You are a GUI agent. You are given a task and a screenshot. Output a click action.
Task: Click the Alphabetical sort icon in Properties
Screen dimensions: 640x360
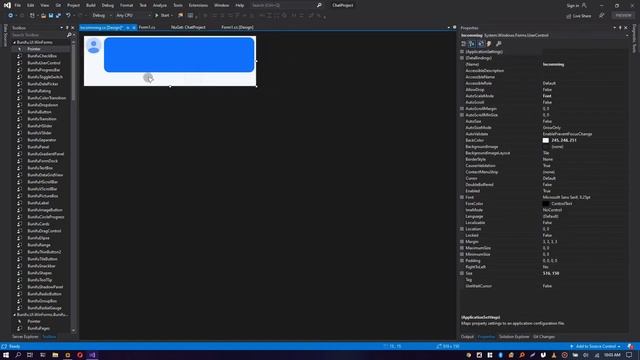click(472, 44)
